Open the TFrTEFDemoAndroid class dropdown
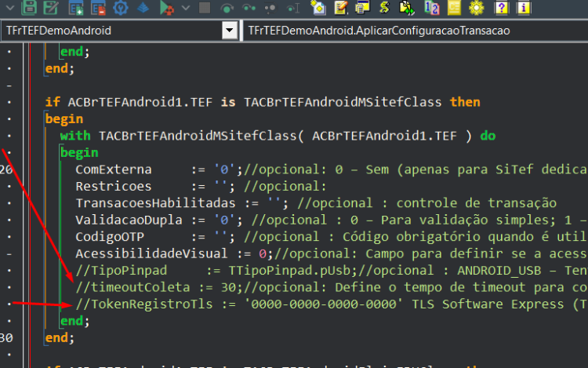This screenshot has width=588, height=368. (x=230, y=30)
